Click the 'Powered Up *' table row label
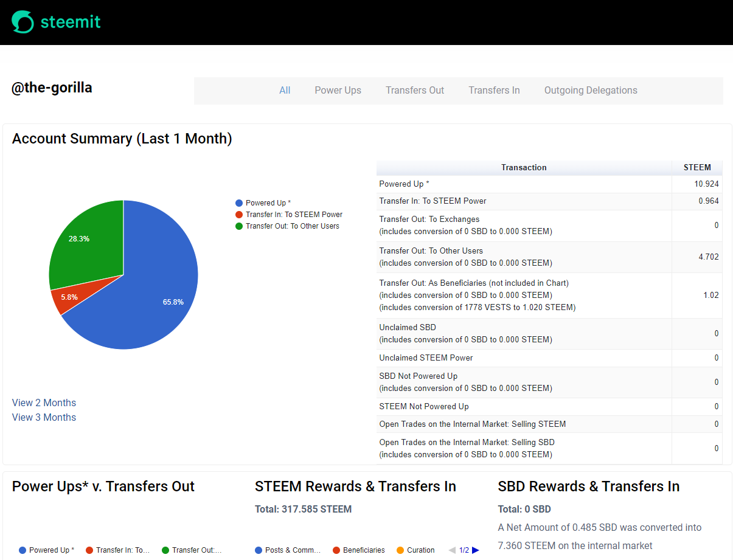The width and height of the screenshot is (733, 560). point(404,184)
